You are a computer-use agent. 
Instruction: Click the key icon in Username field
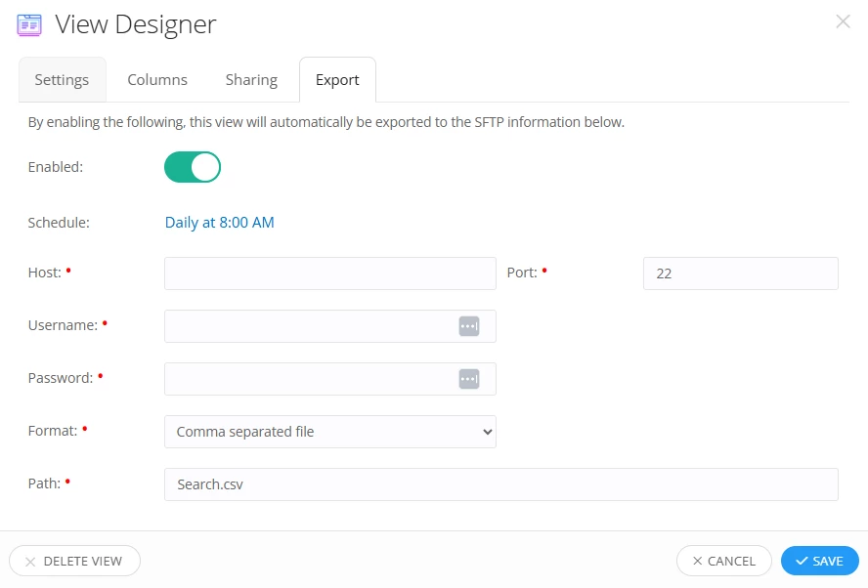click(x=469, y=326)
